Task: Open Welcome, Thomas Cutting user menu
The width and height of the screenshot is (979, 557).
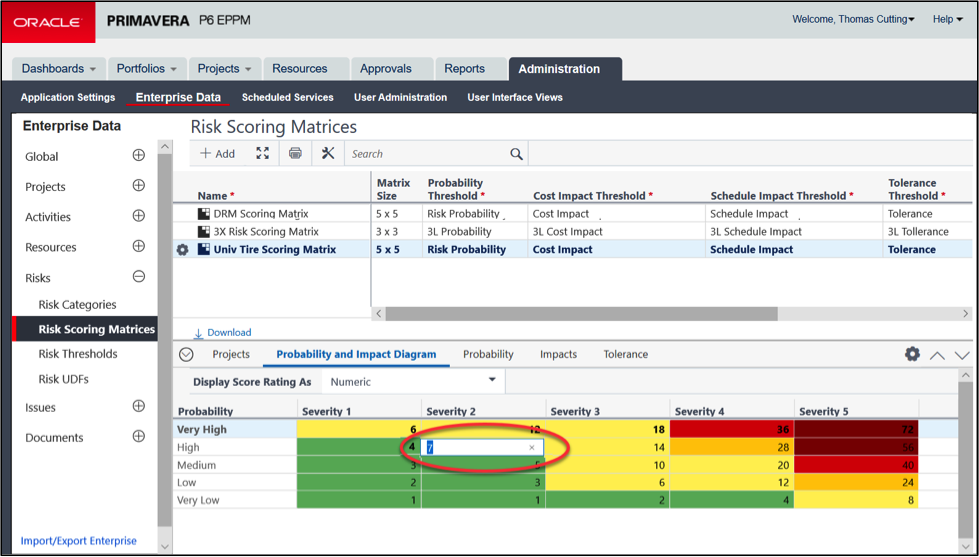Action: pyautogui.click(x=853, y=19)
